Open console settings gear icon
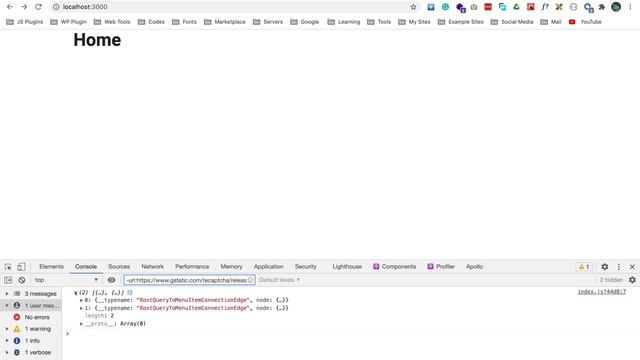This screenshot has width=640, height=360. click(x=632, y=280)
